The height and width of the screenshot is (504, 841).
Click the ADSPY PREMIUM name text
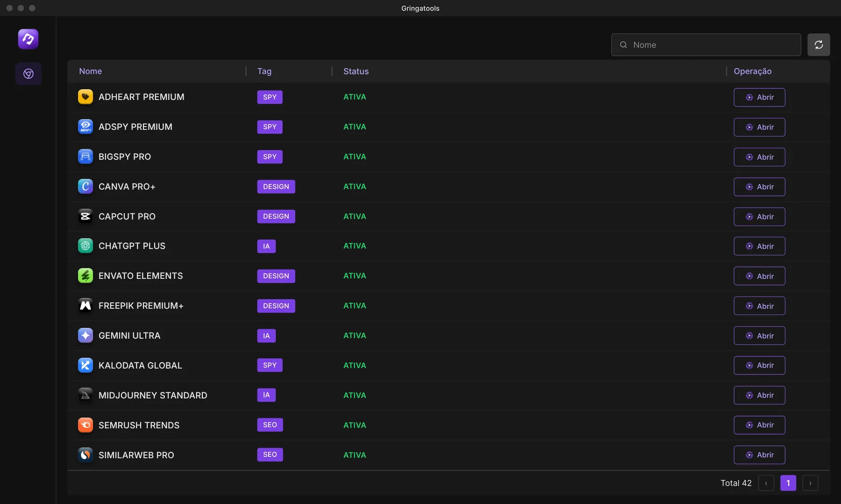135,127
